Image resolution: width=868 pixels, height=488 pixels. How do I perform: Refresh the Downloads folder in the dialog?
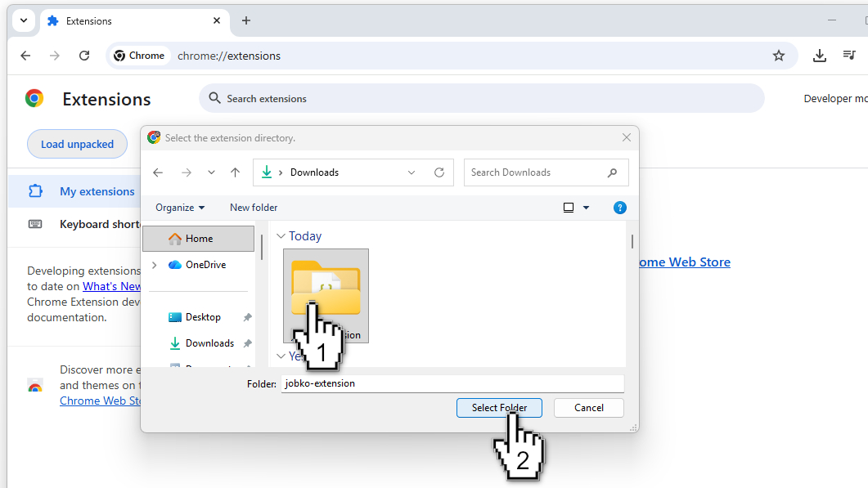[439, 172]
